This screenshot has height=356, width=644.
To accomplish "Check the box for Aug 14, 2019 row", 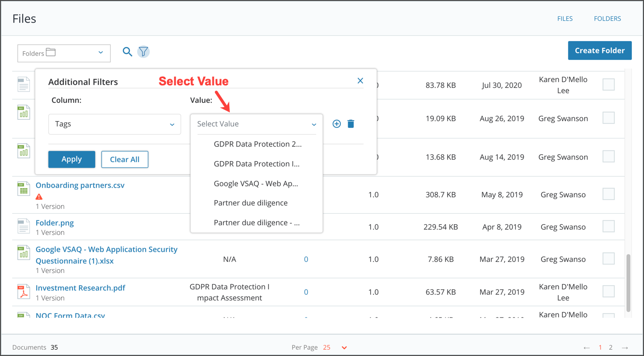I will click(609, 156).
